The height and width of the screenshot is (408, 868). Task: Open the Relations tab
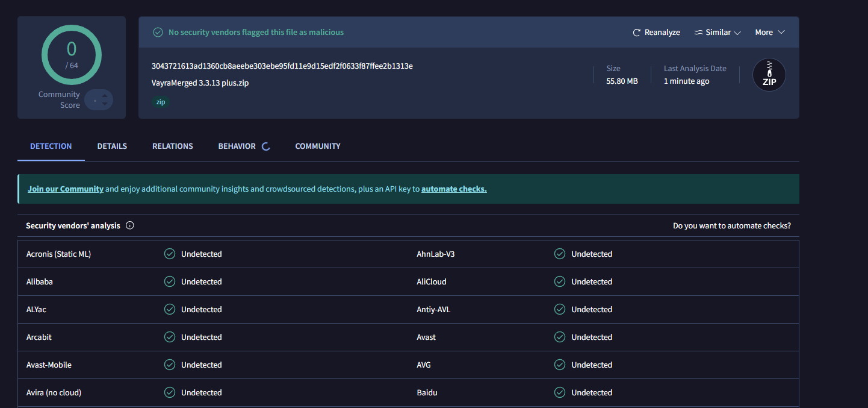(173, 146)
